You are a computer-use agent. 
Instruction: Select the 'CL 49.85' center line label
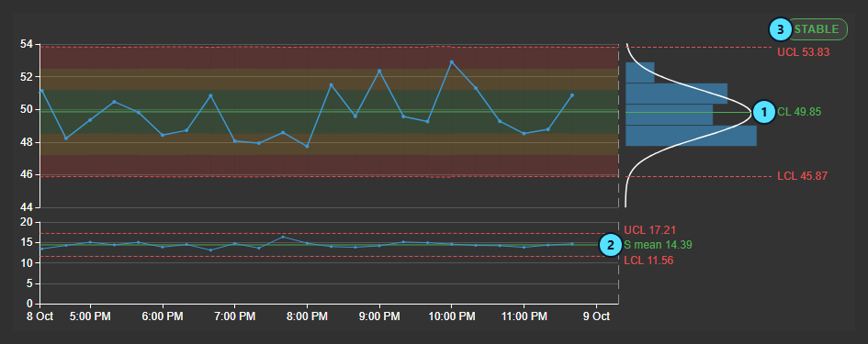pyautogui.click(x=799, y=112)
